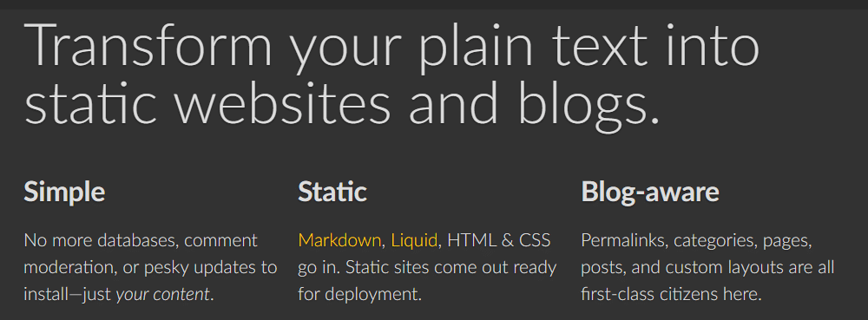868x320 pixels.
Task: Click 'go in. Static sites come out ready' line
Action: (x=427, y=267)
